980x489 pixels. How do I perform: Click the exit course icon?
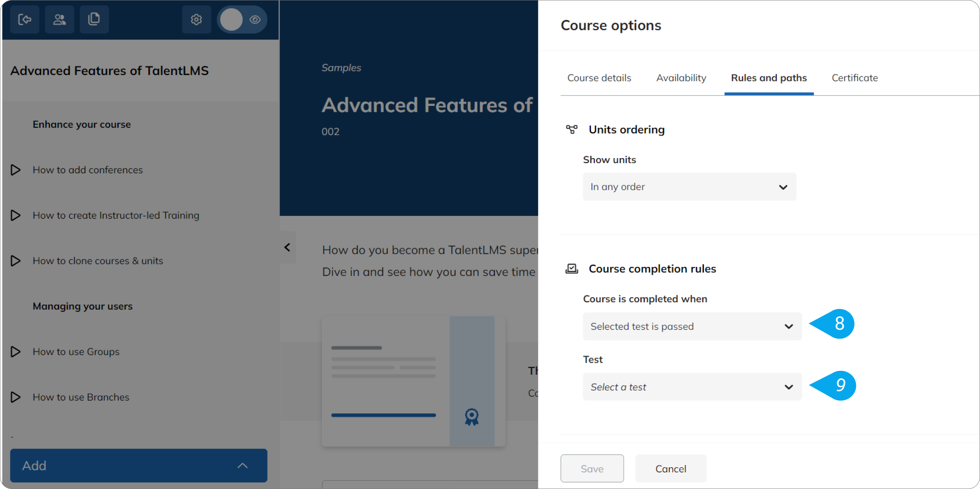[24, 19]
